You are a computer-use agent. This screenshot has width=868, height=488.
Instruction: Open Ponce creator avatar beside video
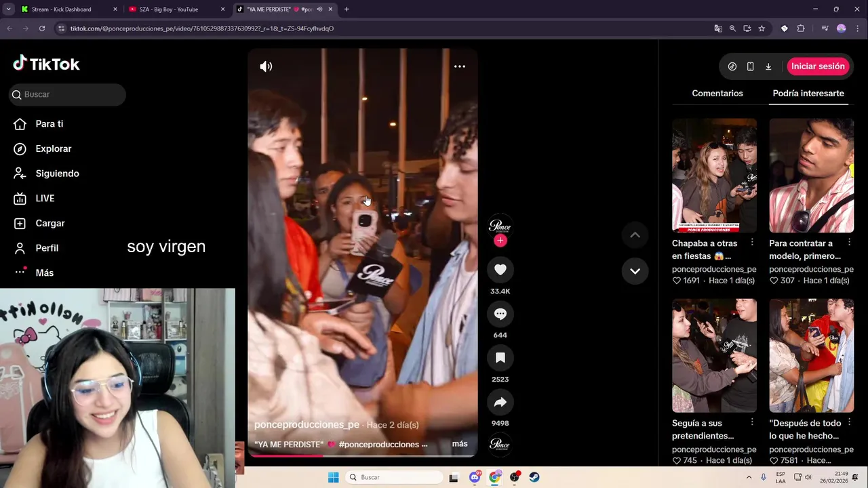(500, 226)
